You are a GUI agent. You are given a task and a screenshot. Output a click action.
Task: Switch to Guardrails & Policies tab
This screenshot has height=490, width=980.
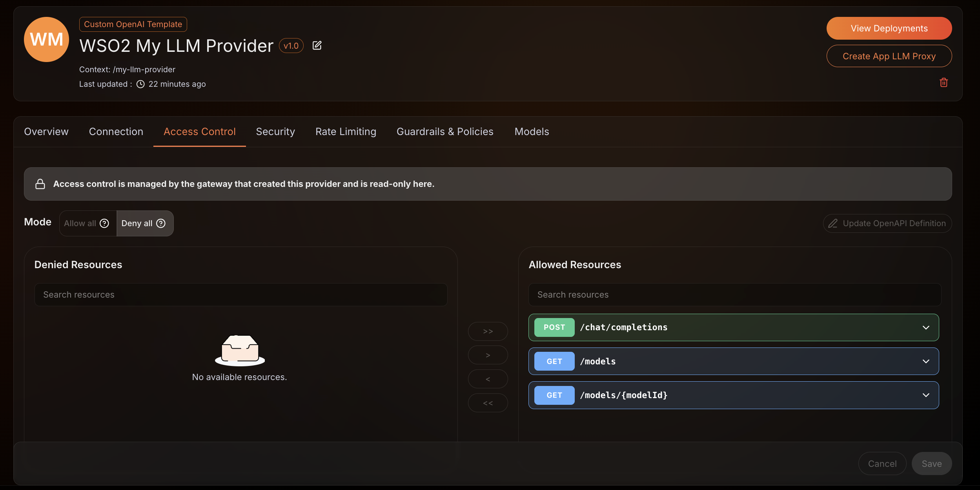(x=445, y=132)
